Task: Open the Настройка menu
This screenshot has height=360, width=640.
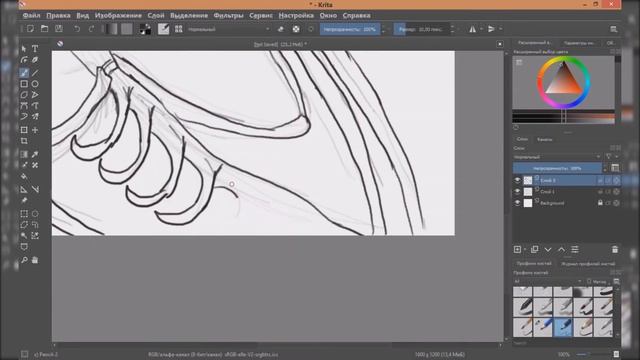Action: (296, 16)
